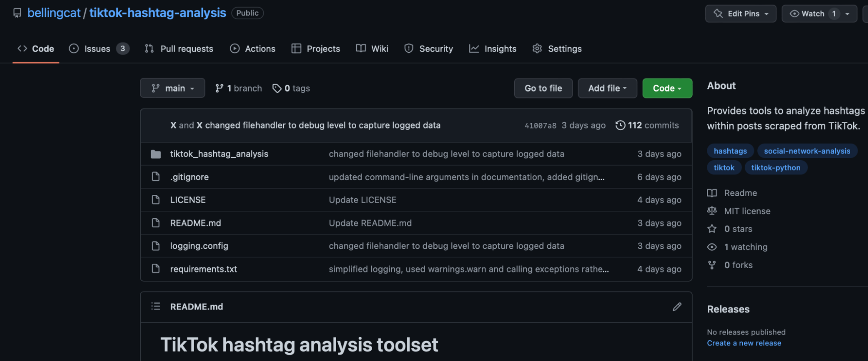Click the Settings gear icon
The height and width of the screenshot is (361, 868).
(x=537, y=49)
